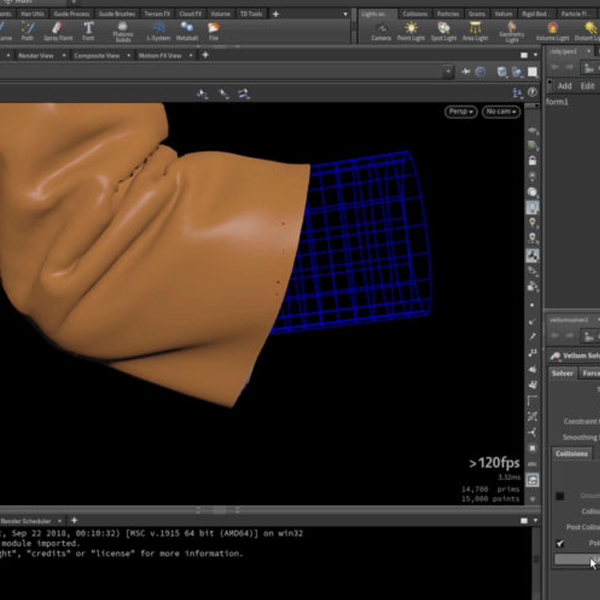This screenshot has height=600, width=600.
Task: Switch to the Composite View tab
Action: click(97, 56)
